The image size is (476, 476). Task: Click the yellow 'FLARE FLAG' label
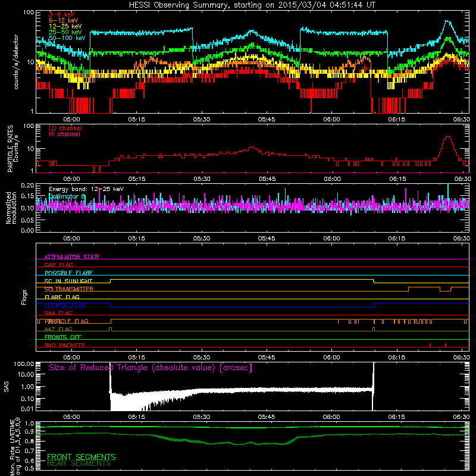click(62, 297)
